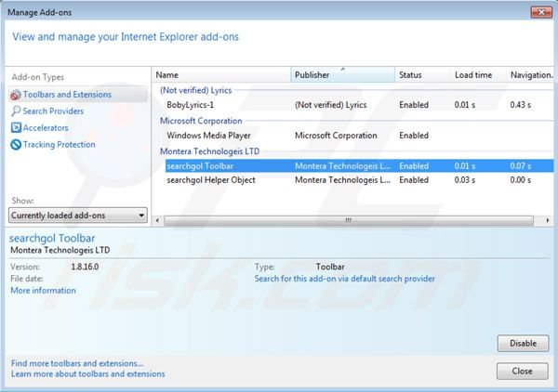This screenshot has height=392, width=558.
Task: Click the Accelerators arrow icon
Action: tap(16, 127)
